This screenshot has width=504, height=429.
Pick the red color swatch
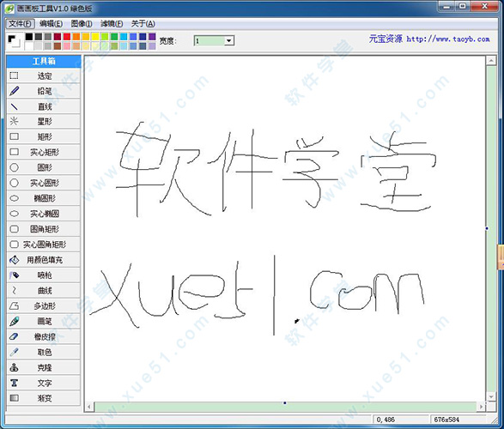[x=67, y=37]
